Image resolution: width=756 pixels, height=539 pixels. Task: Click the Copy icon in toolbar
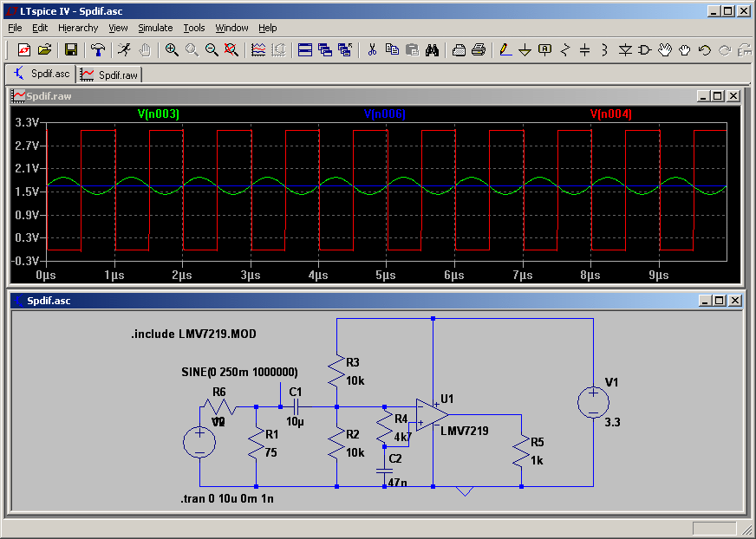pyautogui.click(x=392, y=49)
